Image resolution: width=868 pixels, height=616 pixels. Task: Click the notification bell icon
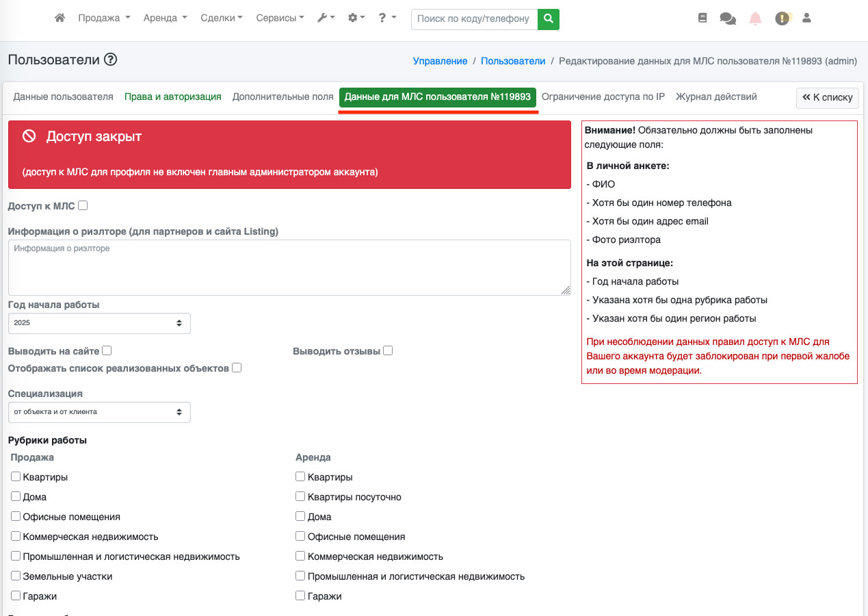pyautogui.click(x=755, y=18)
